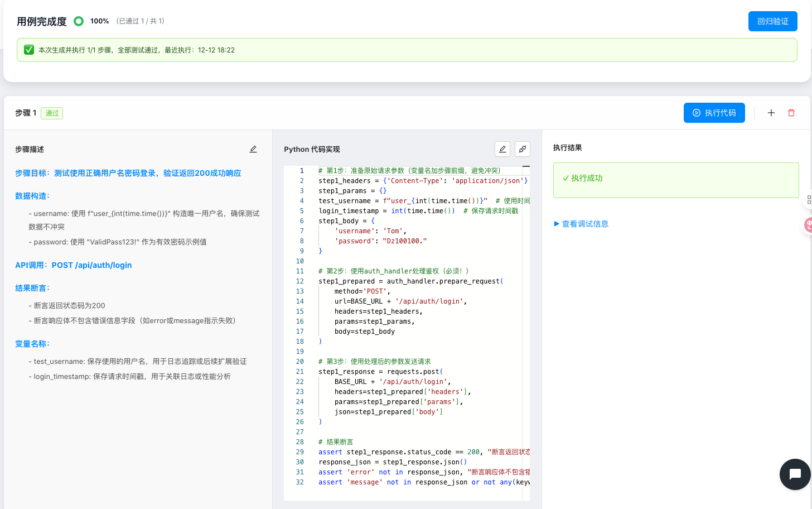Image resolution: width=812 pixels, height=509 pixels.
Task: Click the 已通过 1 / 共 1 text
Action: [x=141, y=21]
